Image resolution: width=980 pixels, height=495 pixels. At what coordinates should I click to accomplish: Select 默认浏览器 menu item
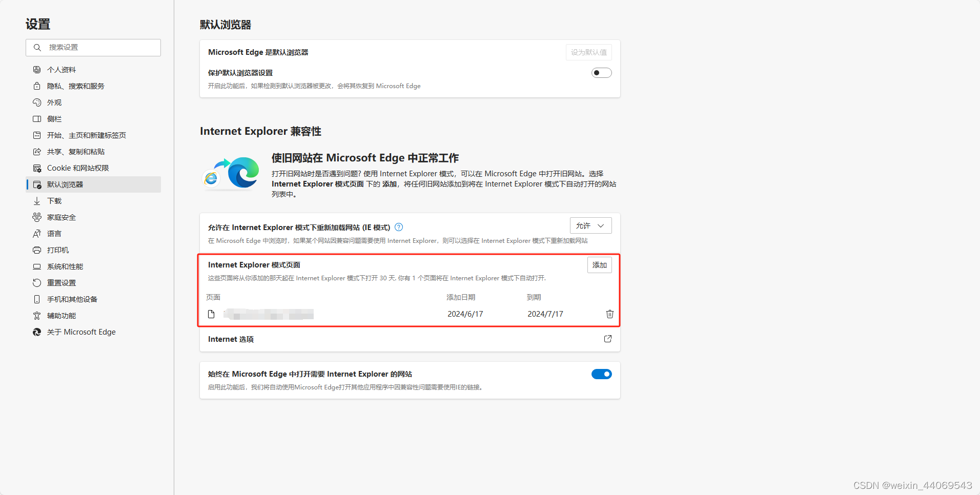click(x=93, y=184)
